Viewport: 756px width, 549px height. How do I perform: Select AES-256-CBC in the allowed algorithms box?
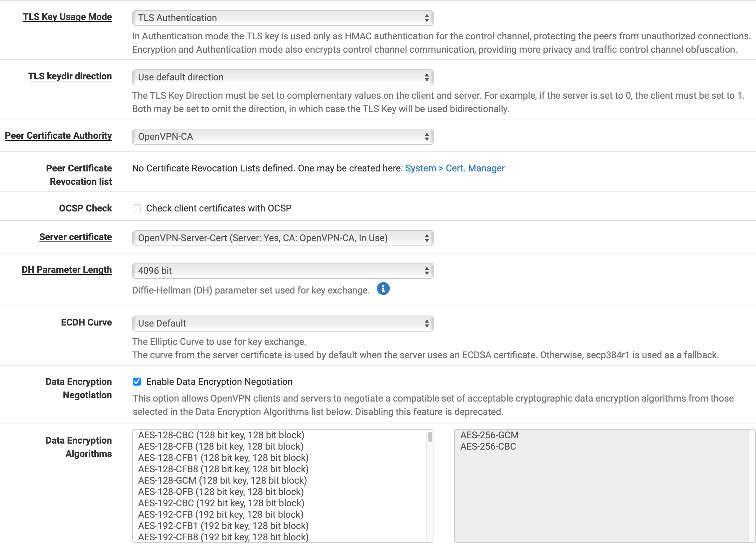click(488, 447)
